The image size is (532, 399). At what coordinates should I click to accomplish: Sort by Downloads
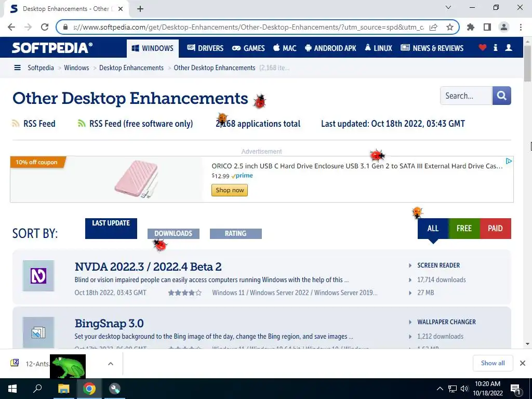pos(174,233)
